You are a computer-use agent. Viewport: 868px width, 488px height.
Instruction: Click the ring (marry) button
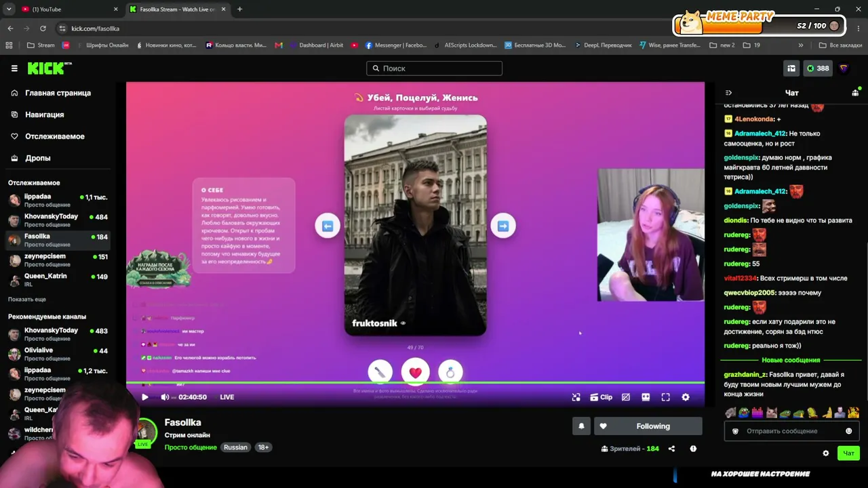(450, 371)
